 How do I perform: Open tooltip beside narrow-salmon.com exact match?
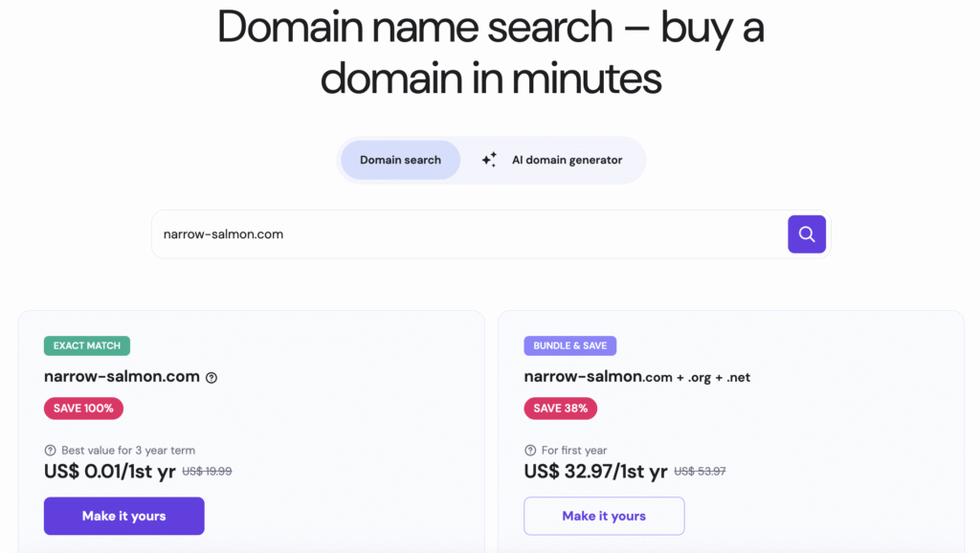coord(211,377)
